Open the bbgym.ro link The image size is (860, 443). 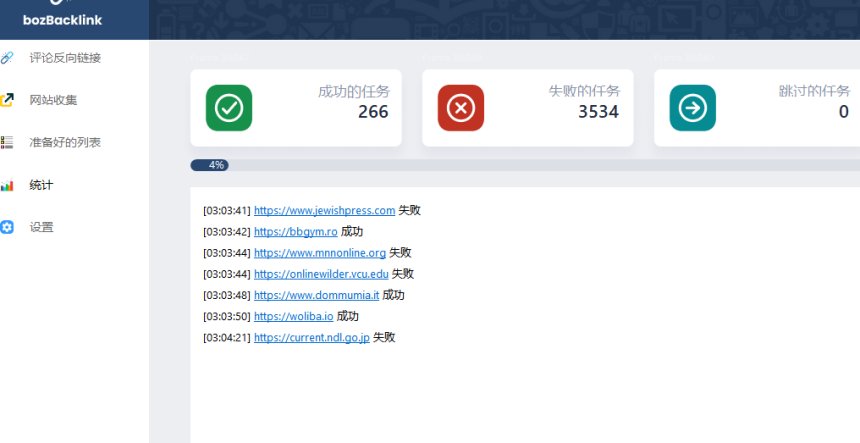pyautogui.click(x=295, y=232)
